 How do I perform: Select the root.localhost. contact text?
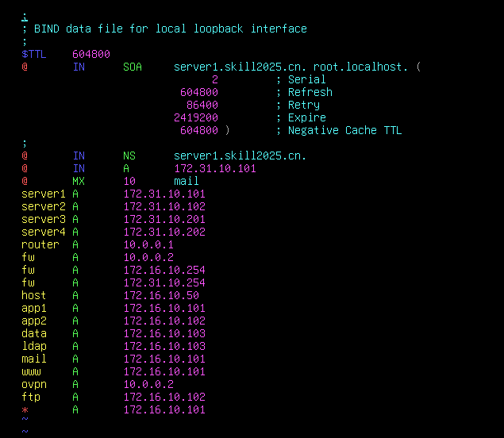click(360, 67)
